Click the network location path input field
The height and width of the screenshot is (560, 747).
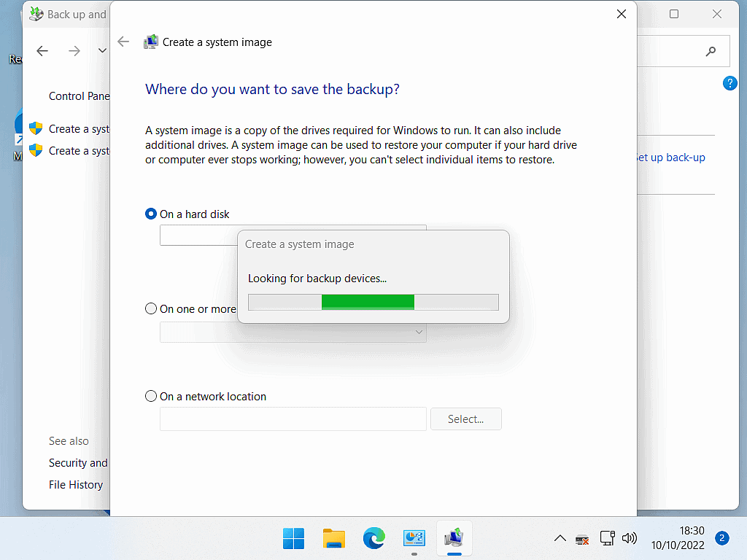point(292,419)
